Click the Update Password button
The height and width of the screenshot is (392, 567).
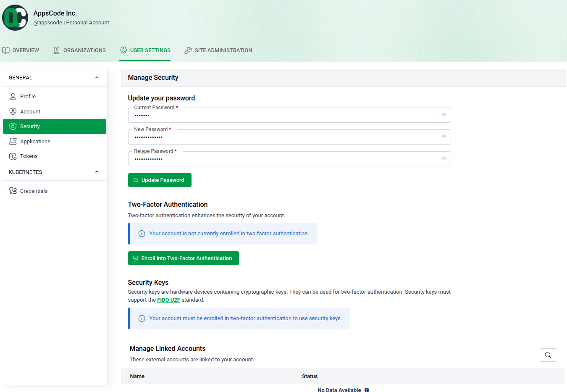coord(160,180)
